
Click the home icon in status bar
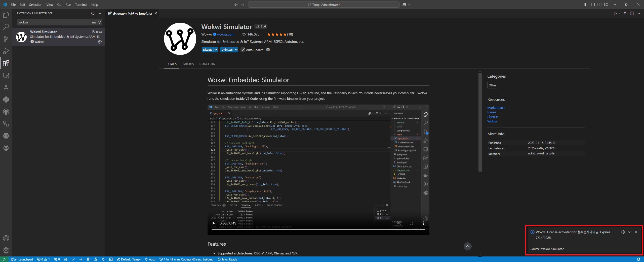point(66,259)
